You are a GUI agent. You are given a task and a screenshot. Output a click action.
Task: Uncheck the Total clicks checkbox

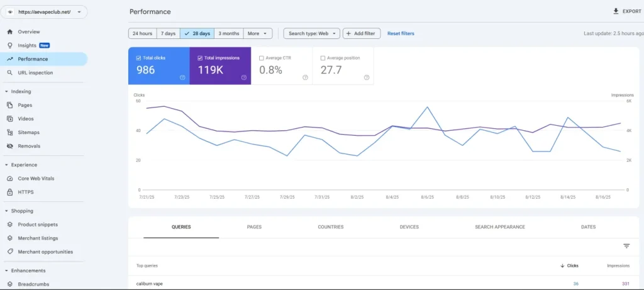(138, 58)
